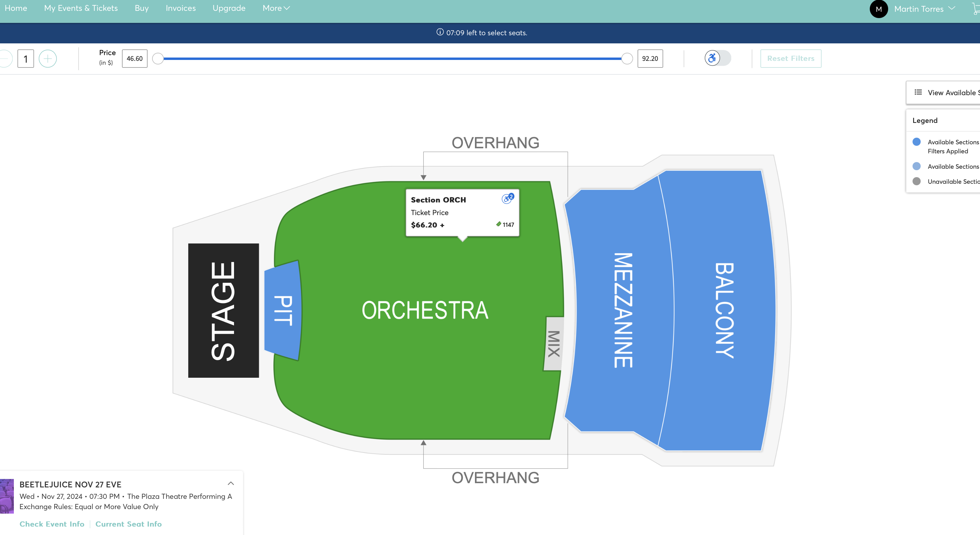The width and height of the screenshot is (980, 535).
Task: Click the Beetlejuice event thumbnail image
Action: point(6,496)
